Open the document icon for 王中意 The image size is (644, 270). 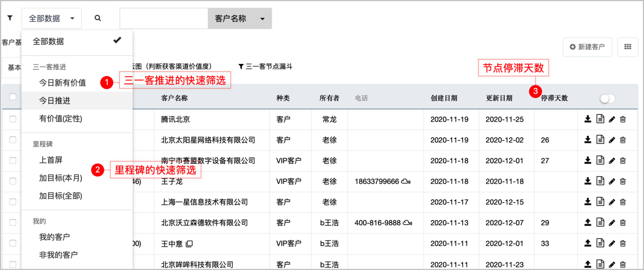(x=600, y=243)
